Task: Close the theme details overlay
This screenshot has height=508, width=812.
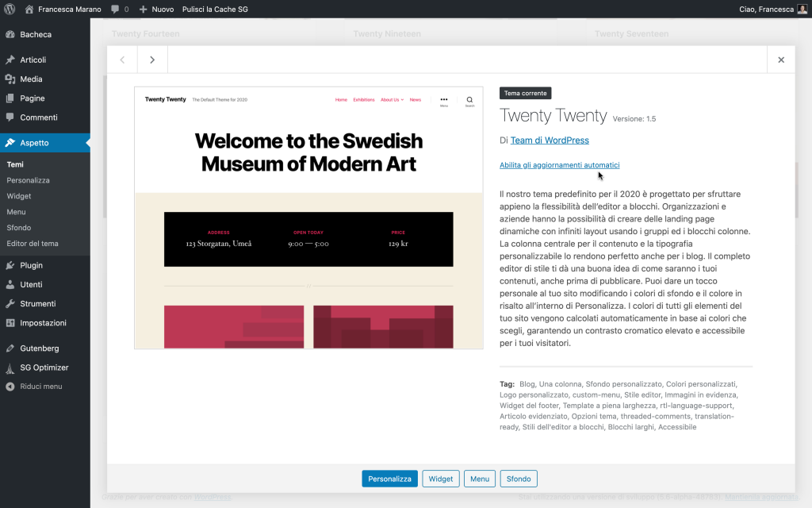Action: (x=781, y=60)
